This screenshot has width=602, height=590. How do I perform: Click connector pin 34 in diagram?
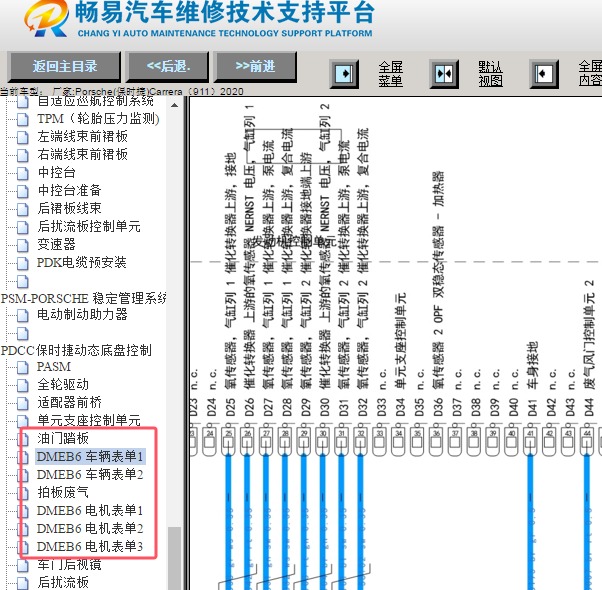399,440
